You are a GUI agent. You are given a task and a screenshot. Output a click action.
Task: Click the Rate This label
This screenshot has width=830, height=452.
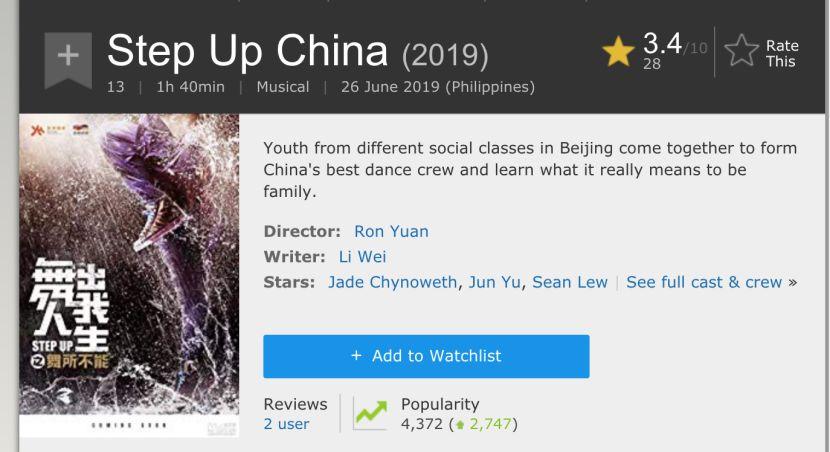[x=781, y=53]
